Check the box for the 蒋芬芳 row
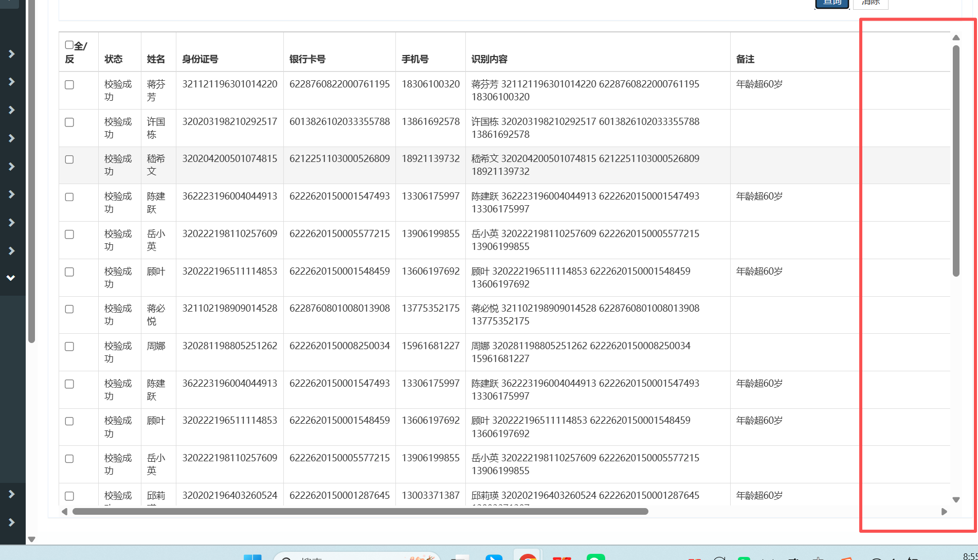Image resolution: width=978 pixels, height=560 pixels. tap(69, 85)
